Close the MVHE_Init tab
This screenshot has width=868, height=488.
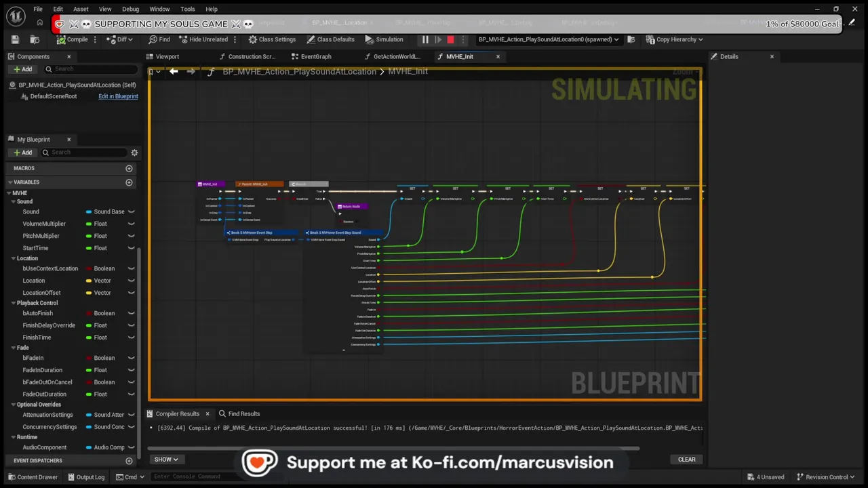[x=498, y=56]
